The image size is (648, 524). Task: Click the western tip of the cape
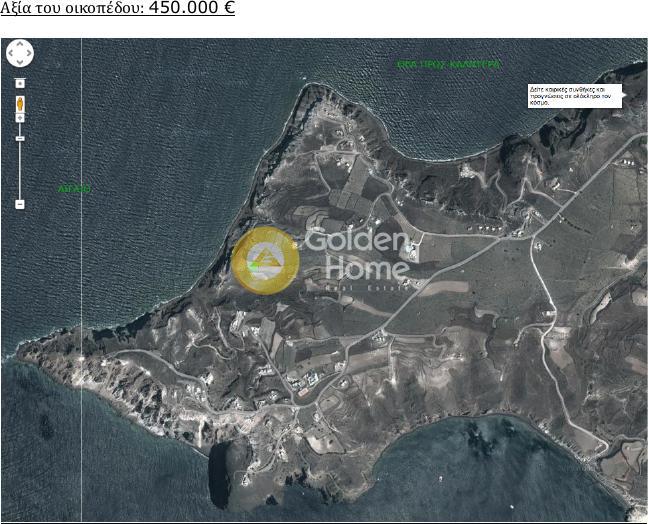[22, 350]
